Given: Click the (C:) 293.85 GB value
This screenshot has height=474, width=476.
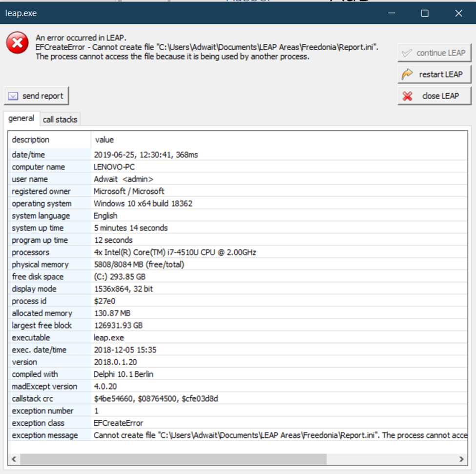Looking at the screenshot, I should [120, 277].
